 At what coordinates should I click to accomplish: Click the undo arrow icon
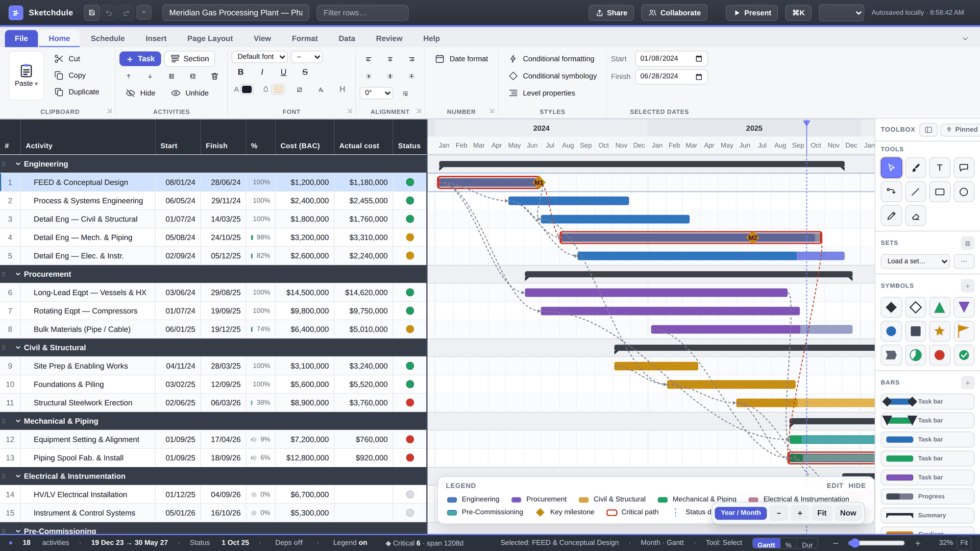(x=109, y=13)
